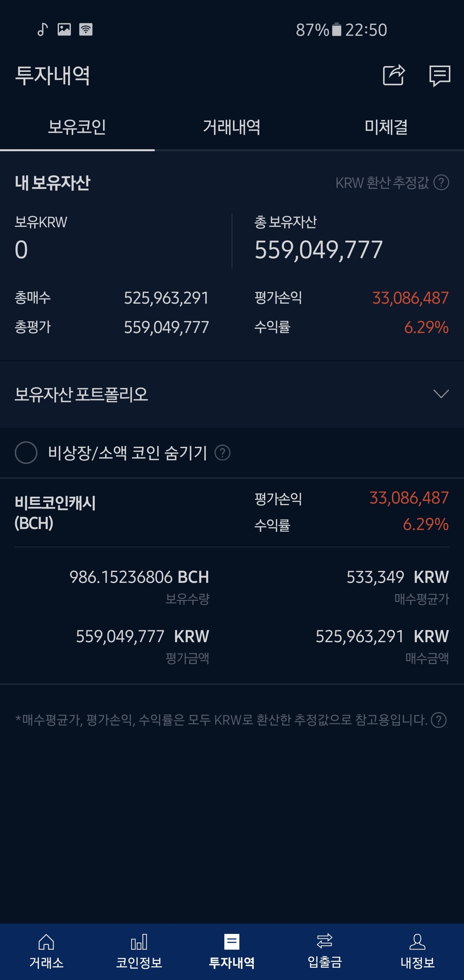Select the 보유코인 tab

click(x=77, y=127)
